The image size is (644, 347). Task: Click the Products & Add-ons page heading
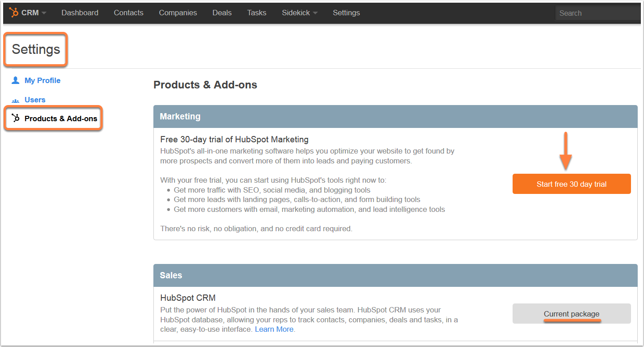205,85
